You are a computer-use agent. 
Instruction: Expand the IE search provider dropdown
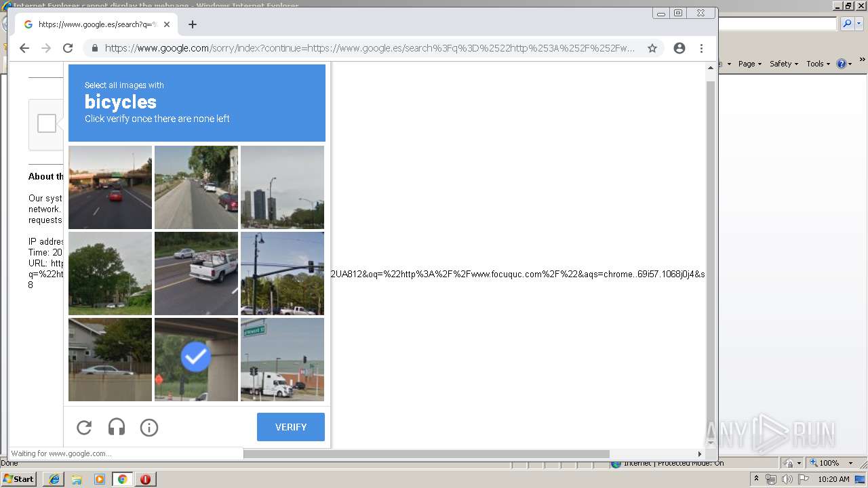[859, 24]
